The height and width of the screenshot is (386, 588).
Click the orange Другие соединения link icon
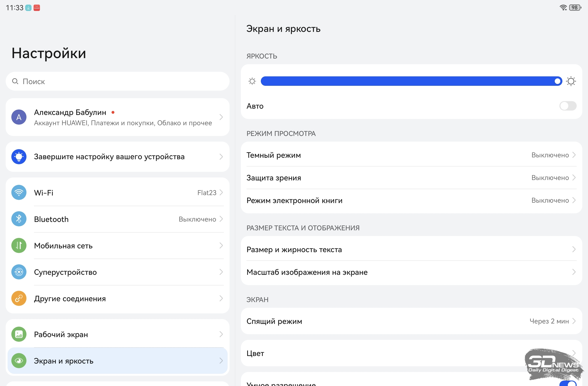19,298
